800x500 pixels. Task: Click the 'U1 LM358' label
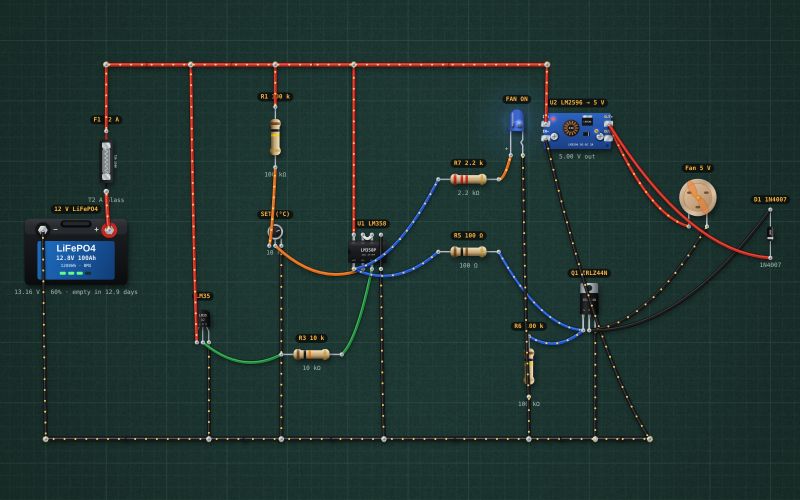(x=372, y=223)
